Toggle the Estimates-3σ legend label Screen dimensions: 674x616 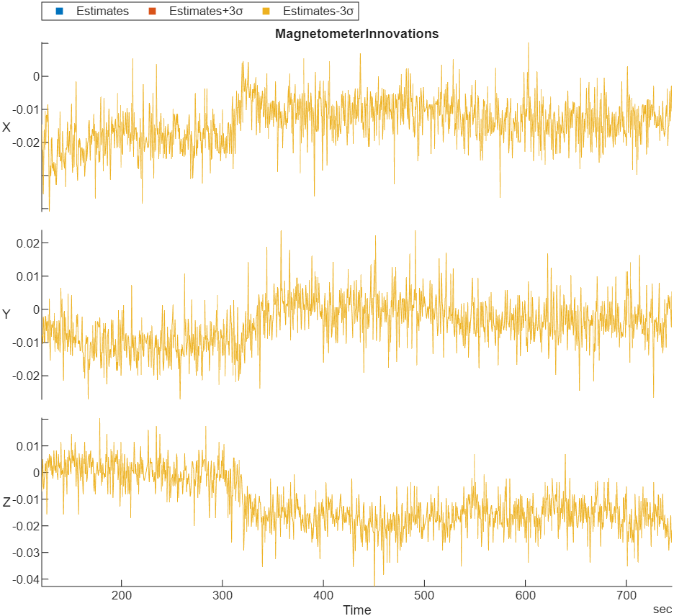coord(318,12)
